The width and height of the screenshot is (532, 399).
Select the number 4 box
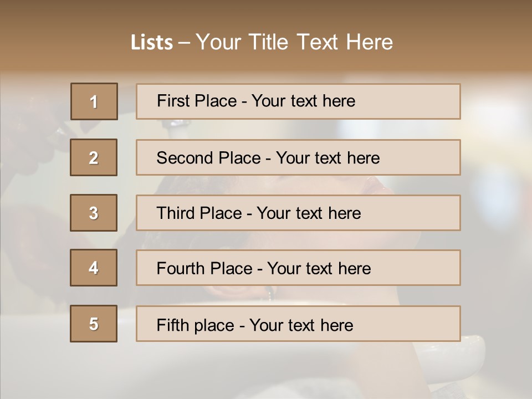tap(94, 268)
